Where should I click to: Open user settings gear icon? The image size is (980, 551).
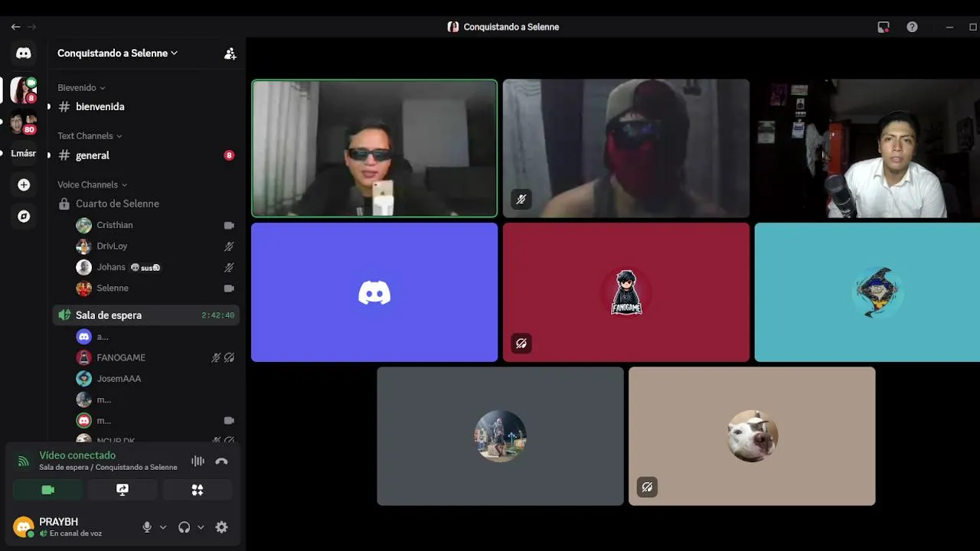coord(221,527)
